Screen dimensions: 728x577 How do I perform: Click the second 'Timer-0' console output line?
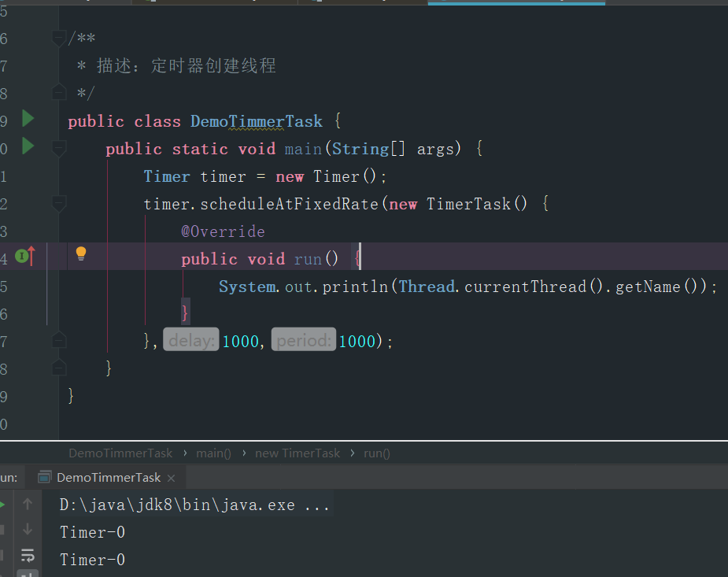[92, 560]
